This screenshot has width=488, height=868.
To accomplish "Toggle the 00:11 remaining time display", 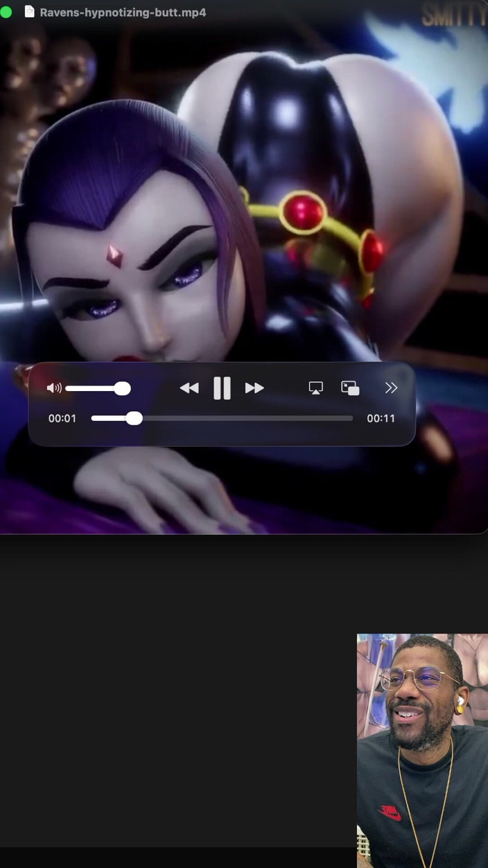I will tap(381, 419).
